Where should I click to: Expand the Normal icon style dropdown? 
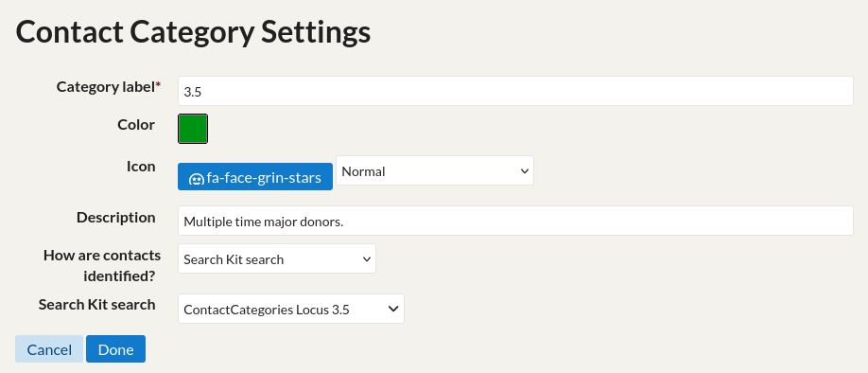click(x=435, y=170)
